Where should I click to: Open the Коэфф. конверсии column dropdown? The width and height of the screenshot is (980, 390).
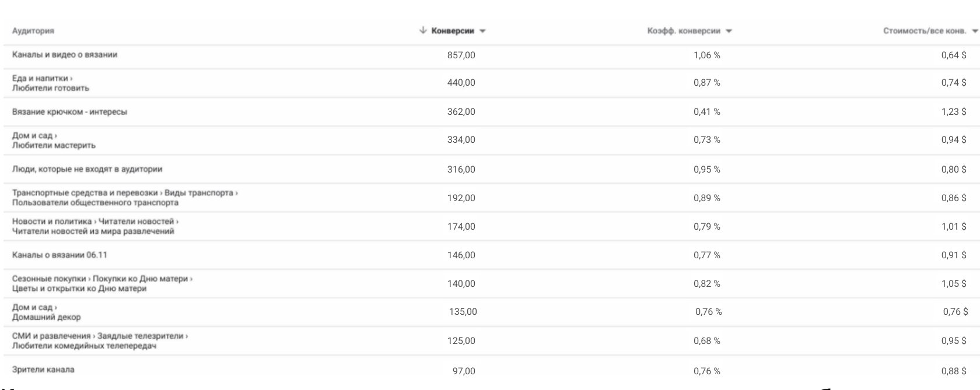pyautogui.click(x=729, y=31)
